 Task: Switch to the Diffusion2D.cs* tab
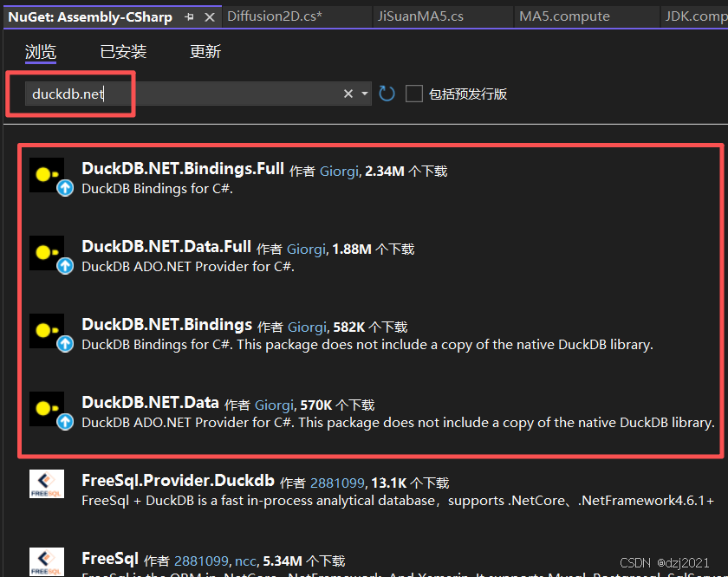click(x=275, y=16)
